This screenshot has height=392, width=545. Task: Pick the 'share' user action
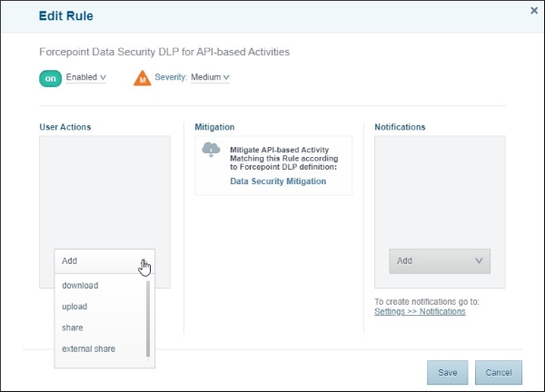click(72, 328)
